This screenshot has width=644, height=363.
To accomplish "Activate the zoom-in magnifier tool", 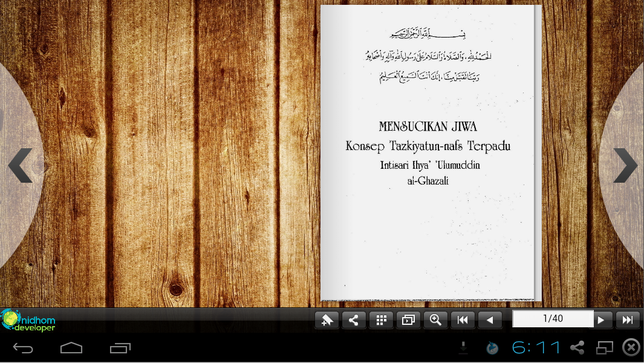I will (x=435, y=320).
